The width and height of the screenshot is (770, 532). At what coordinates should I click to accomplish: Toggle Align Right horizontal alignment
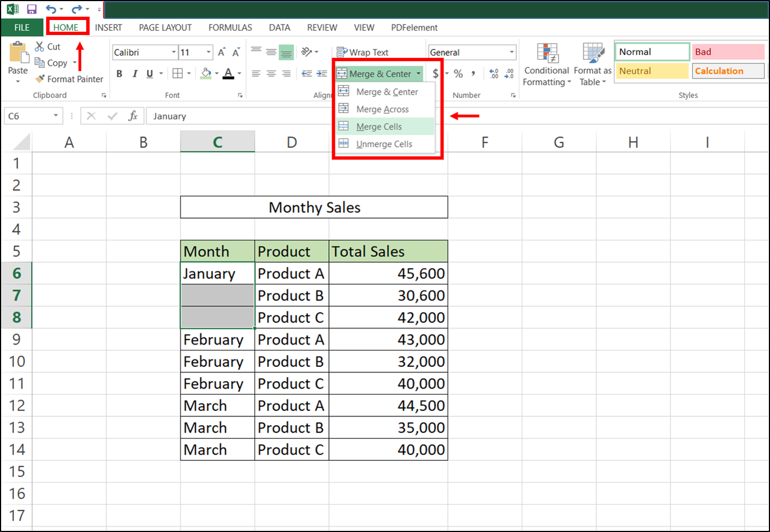(286, 73)
